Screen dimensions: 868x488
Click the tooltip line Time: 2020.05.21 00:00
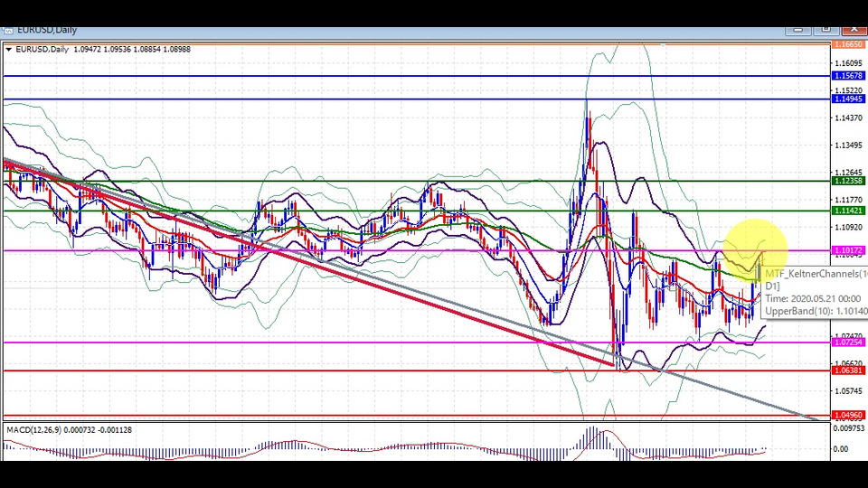[813, 299]
